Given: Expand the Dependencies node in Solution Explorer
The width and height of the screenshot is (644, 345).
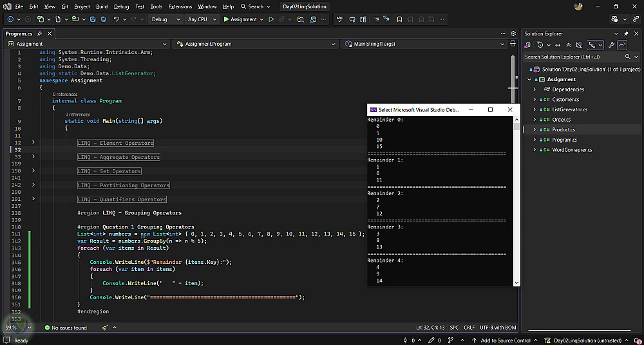Looking at the screenshot, I should (x=535, y=89).
